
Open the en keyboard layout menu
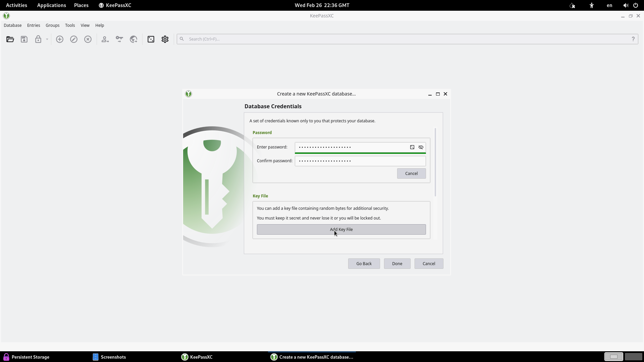point(609,5)
